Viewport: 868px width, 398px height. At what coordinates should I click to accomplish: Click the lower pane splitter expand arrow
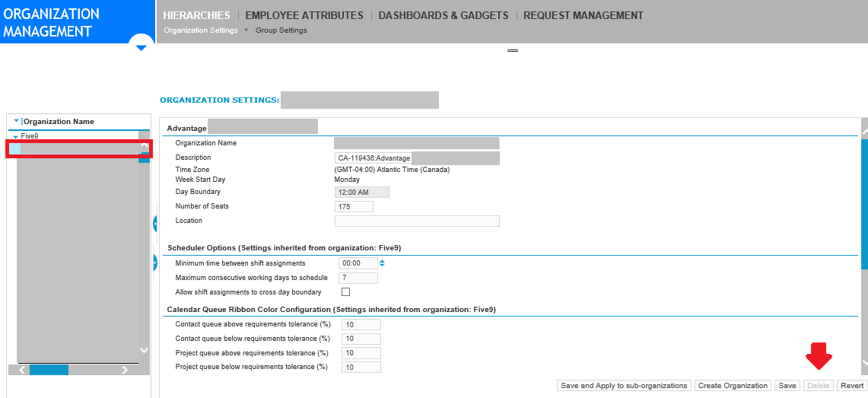155,263
